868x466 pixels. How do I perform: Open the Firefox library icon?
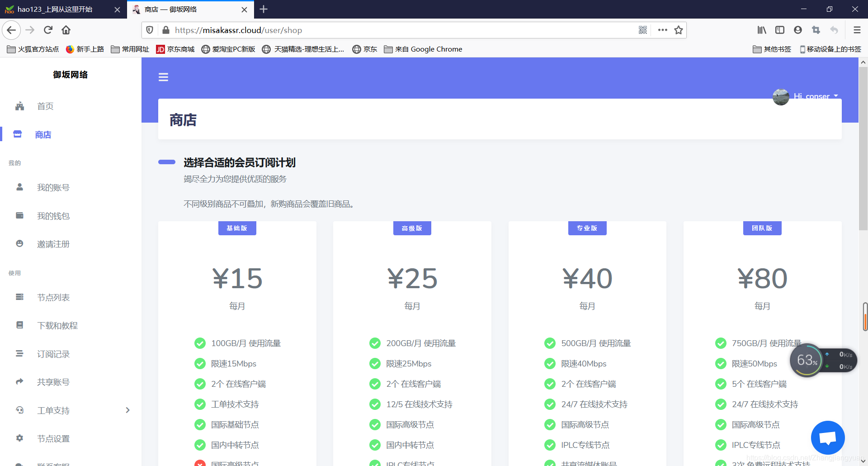[x=762, y=30]
